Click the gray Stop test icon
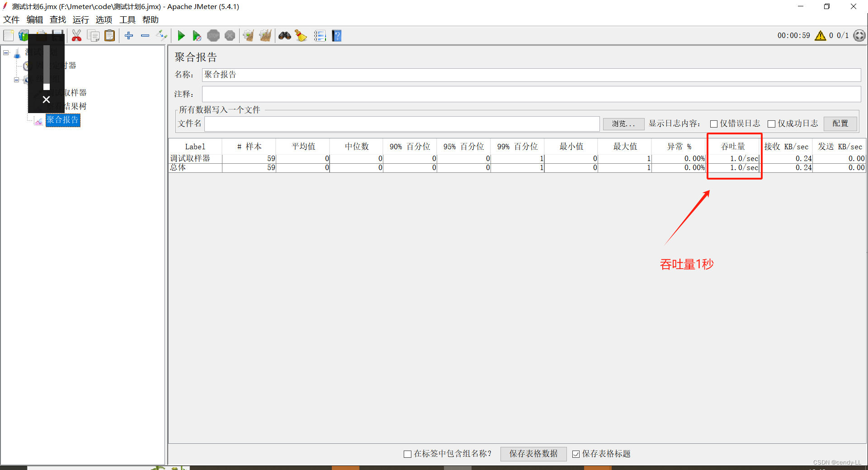Image resolution: width=868 pixels, height=470 pixels. click(213, 35)
